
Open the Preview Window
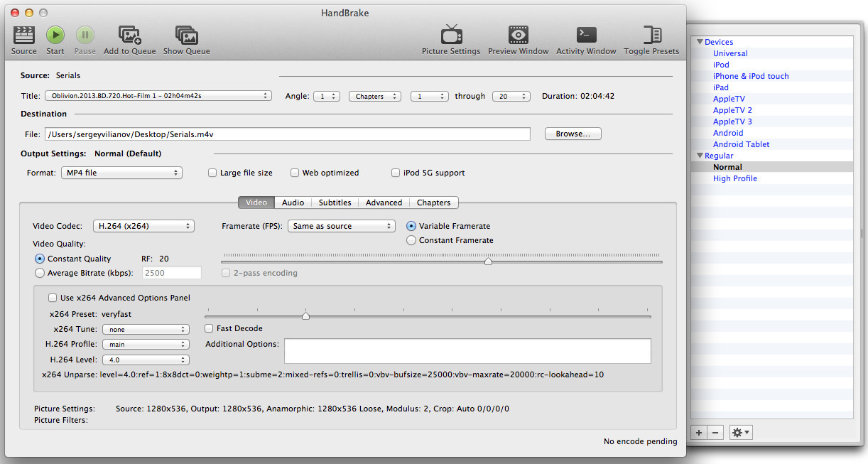tap(518, 36)
